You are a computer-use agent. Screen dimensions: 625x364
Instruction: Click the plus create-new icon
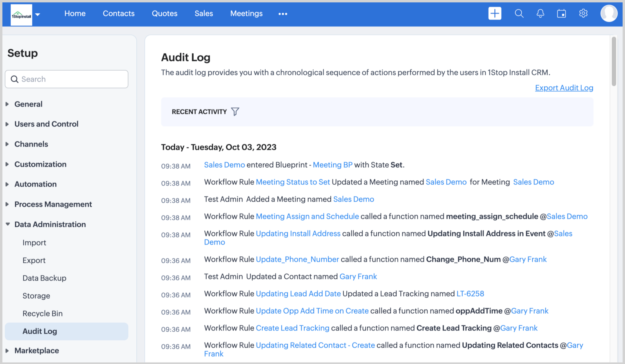495,13
